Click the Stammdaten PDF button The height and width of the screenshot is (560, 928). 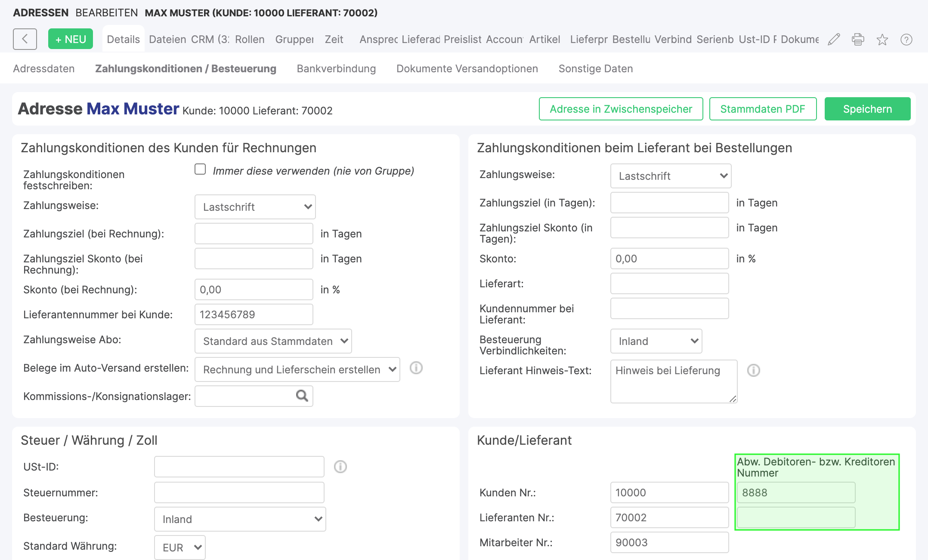pos(762,109)
